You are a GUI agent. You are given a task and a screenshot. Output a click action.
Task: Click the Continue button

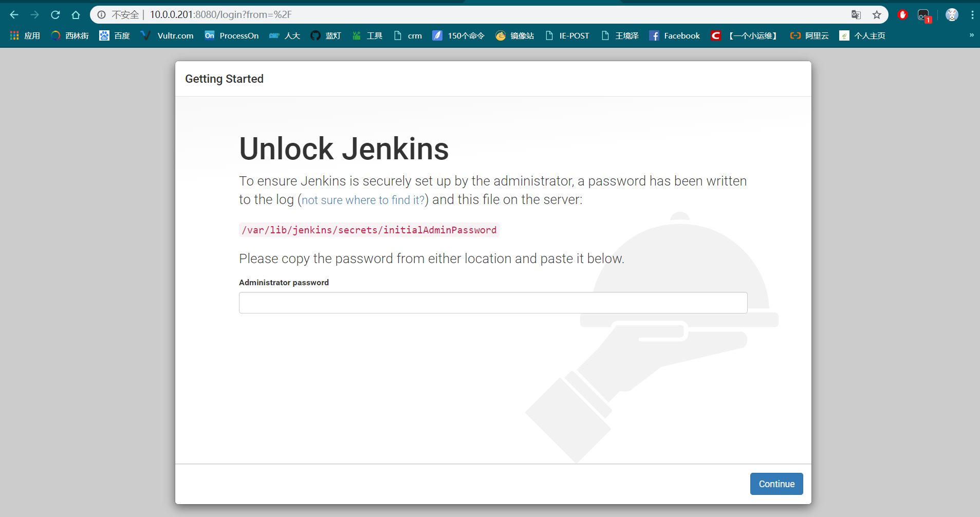776,484
